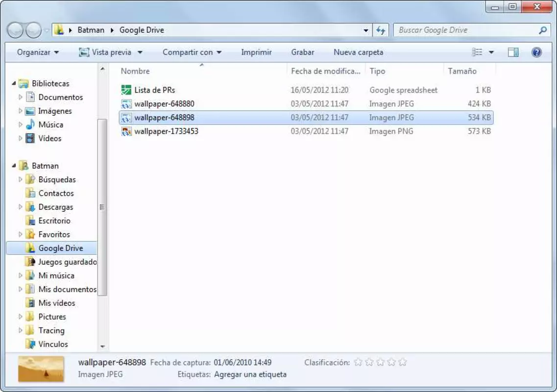Open the Organizar menu
557x392 pixels.
pyautogui.click(x=38, y=52)
